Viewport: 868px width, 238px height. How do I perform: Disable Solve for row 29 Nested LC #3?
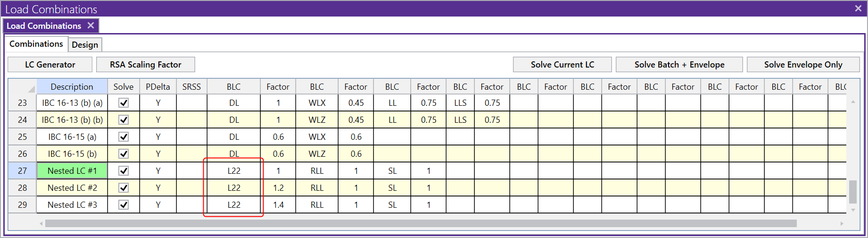click(124, 205)
